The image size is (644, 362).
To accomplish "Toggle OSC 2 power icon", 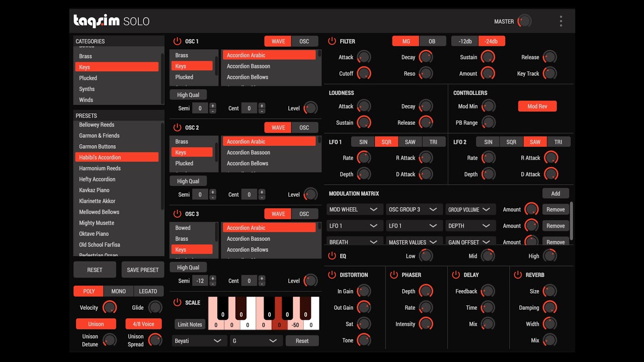I will point(177,128).
